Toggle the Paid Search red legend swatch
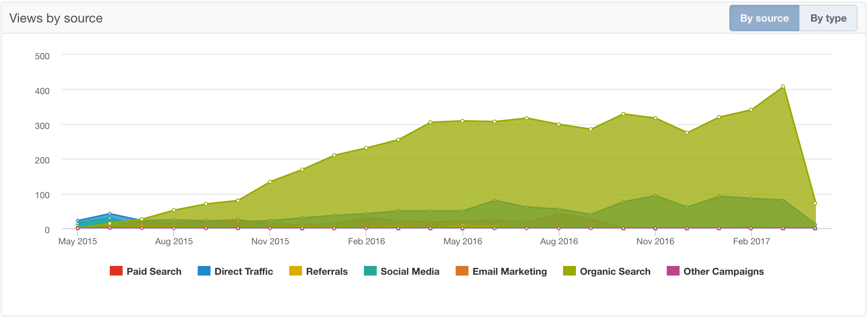The image size is (868, 318). coord(116,271)
